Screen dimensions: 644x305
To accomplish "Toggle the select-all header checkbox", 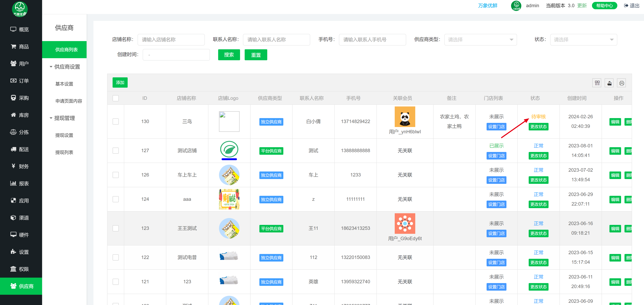I will pyautogui.click(x=115, y=98).
